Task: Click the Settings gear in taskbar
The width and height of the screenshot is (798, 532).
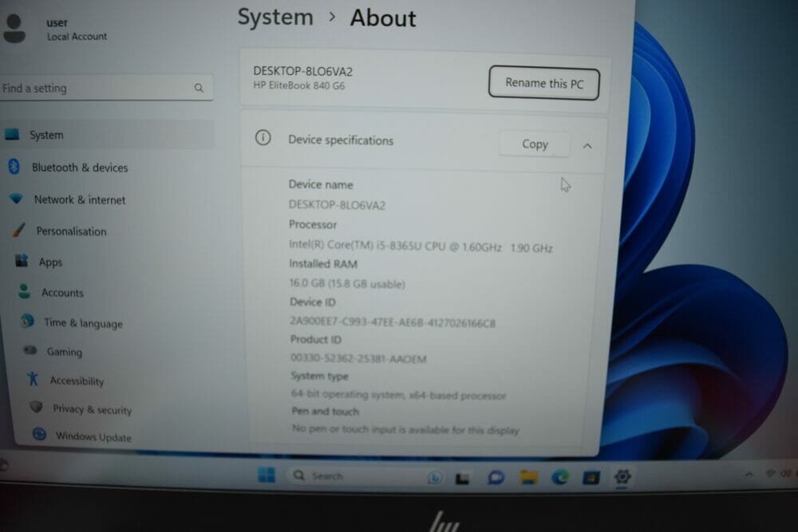Action: pyautogui.click(x=622, y=476)
